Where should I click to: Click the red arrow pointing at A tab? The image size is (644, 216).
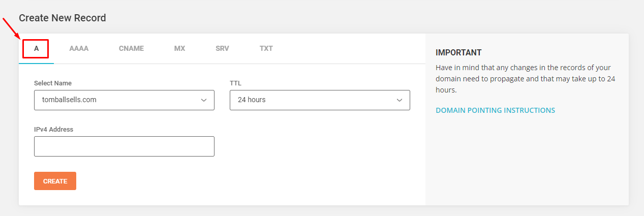(x=11, y=28)
